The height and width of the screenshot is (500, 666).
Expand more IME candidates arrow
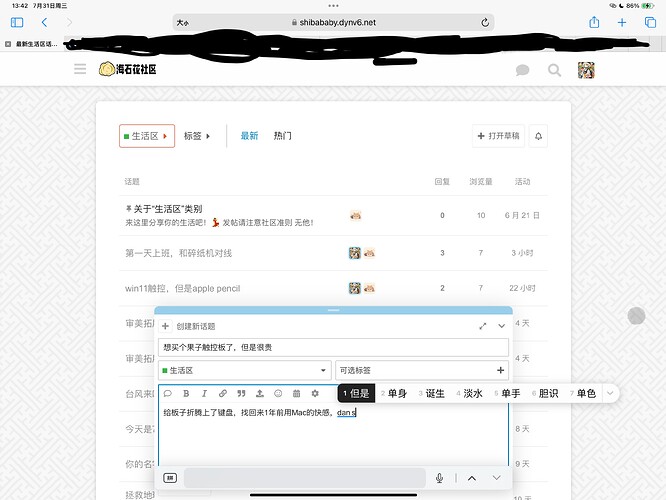(x=610, y=393)
